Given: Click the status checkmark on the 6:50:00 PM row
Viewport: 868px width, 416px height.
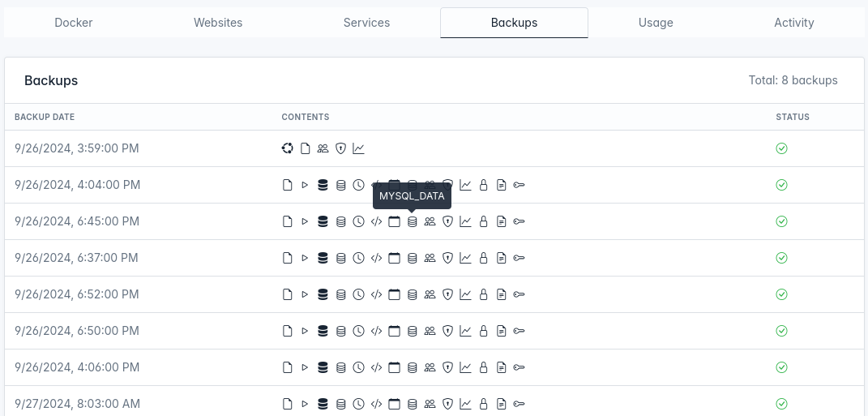Looking at the screenshot, I should pos(781,331).
